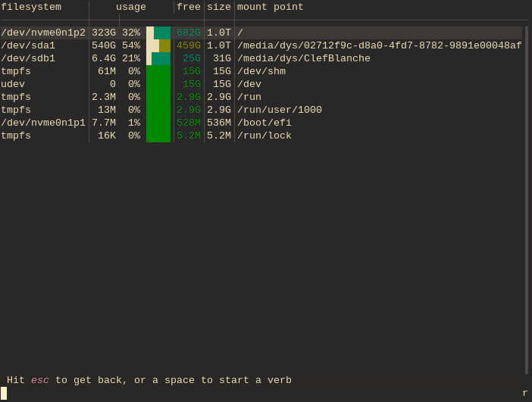Select the udev filesystem row
The height and width of the screenshot is (402, 532).
click(13, 84)
